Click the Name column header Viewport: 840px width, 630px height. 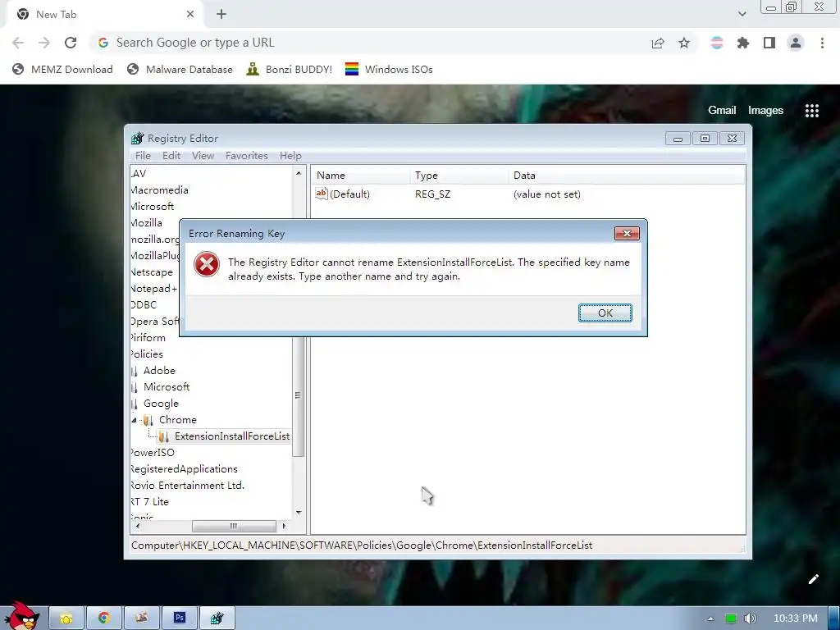tap(360, 176)
